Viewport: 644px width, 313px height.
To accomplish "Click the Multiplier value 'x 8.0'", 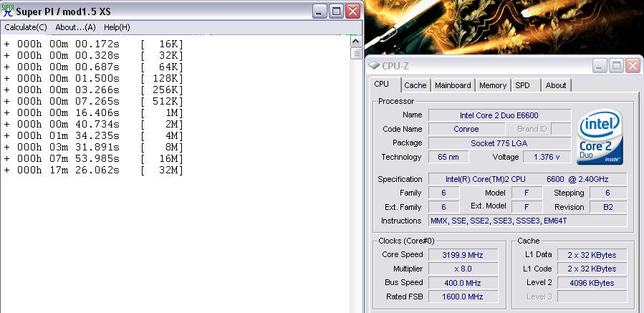I will pos(463,269).
